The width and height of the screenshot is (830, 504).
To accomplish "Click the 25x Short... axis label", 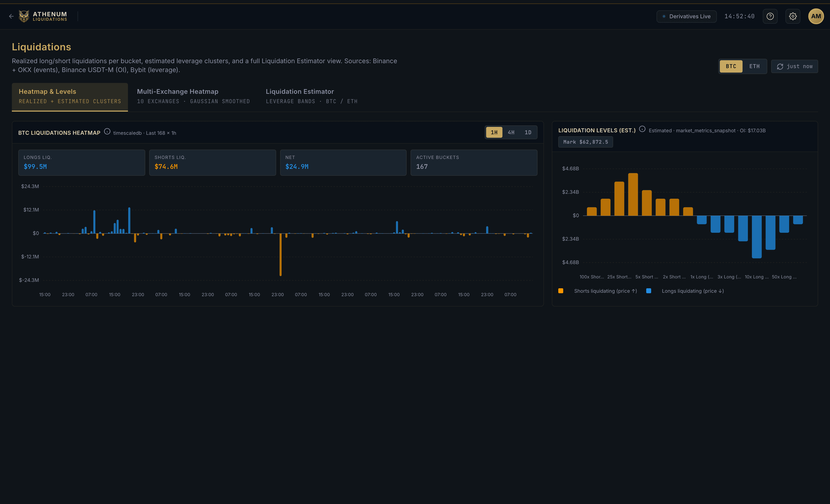I will tap(619, 277).
